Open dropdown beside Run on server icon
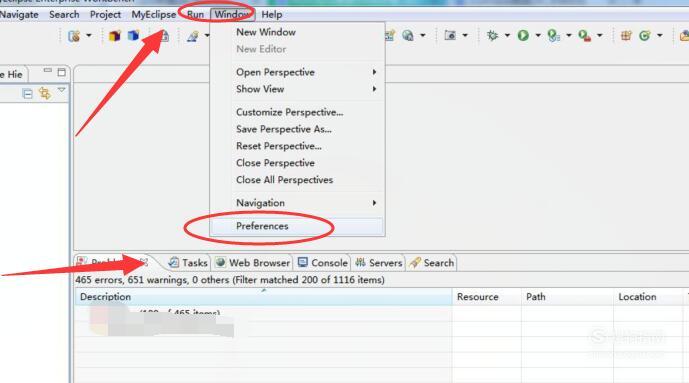 click(569, 36)
